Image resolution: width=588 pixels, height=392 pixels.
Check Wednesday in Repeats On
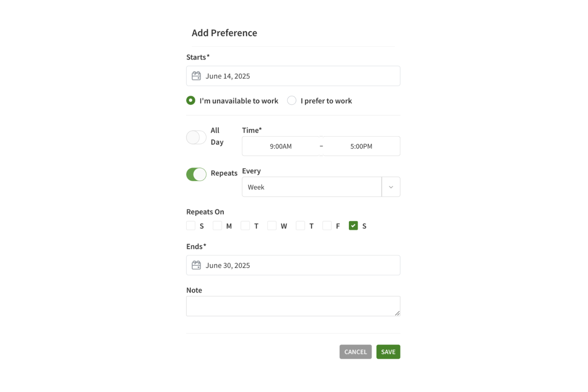(x=272, y=225)
